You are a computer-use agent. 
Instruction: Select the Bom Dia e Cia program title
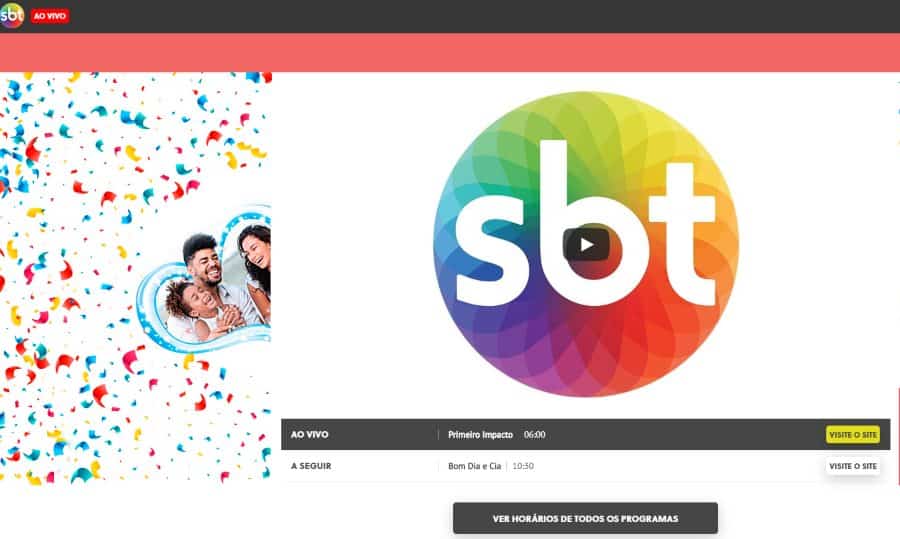[474, 466]
